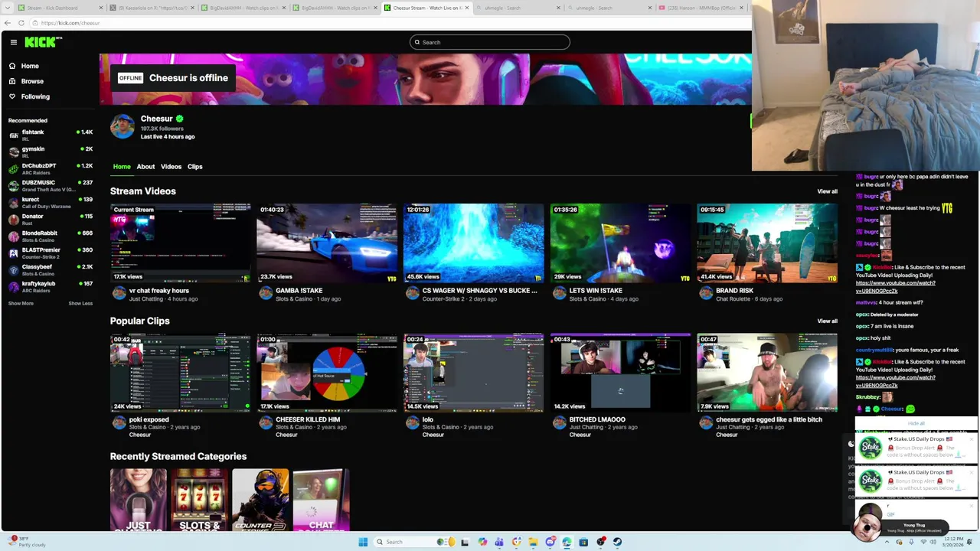This screenshot has width=980, height=551.
Task: Go back in browser
Action: pos(8,23)
